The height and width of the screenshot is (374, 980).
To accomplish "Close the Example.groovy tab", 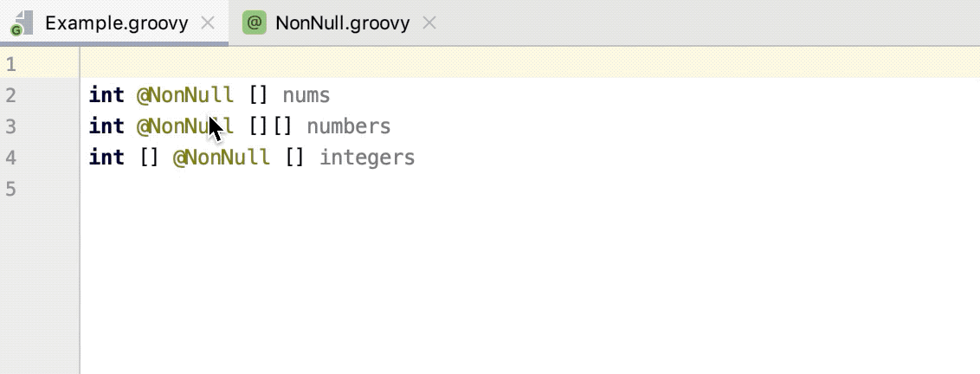I will tap(208, 23).
